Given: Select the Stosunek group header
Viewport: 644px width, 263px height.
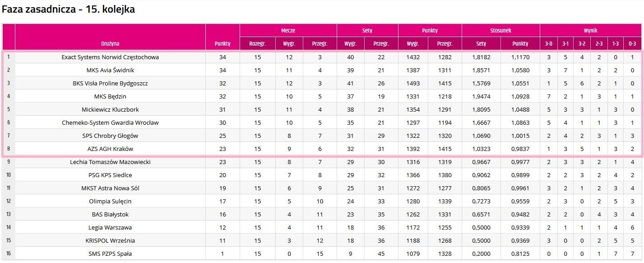Looking at the screenshot, I should 500,31.
